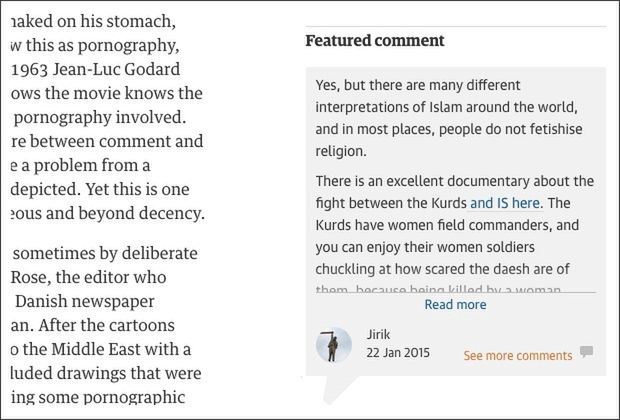
Task: Follow the 'and IS here' documentary link
Action: [x=506, y=203]
